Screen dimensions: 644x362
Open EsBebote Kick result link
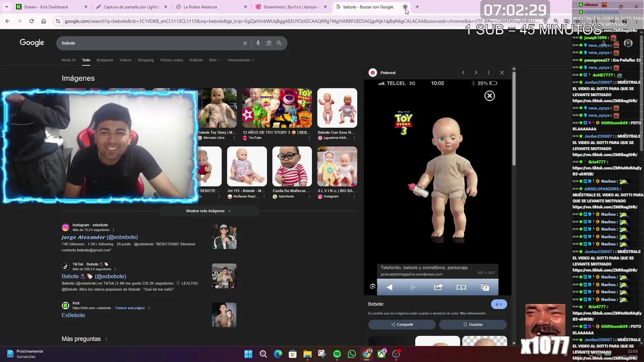(73, 315)
